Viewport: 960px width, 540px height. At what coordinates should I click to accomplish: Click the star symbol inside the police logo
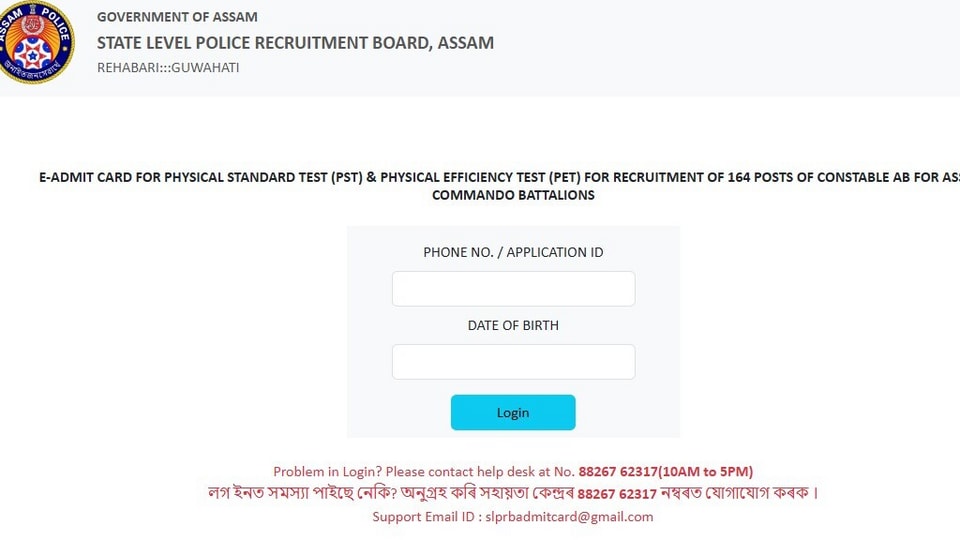coord(32,56)
